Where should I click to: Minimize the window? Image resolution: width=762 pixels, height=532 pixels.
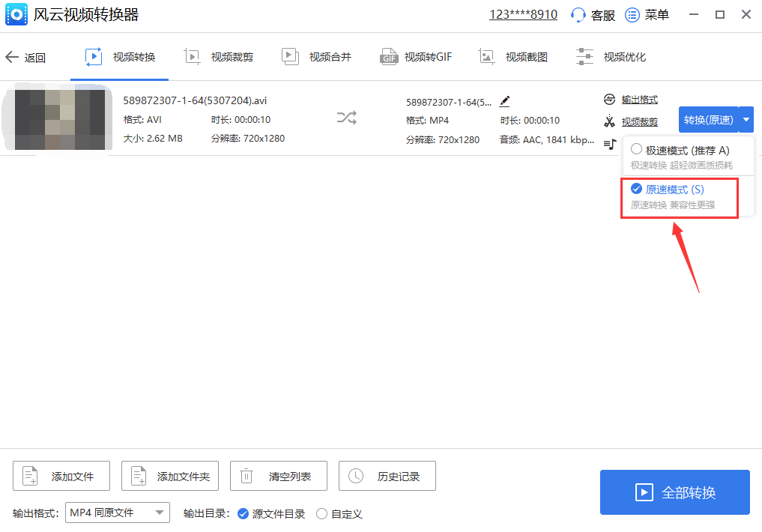tap(694, 14)
